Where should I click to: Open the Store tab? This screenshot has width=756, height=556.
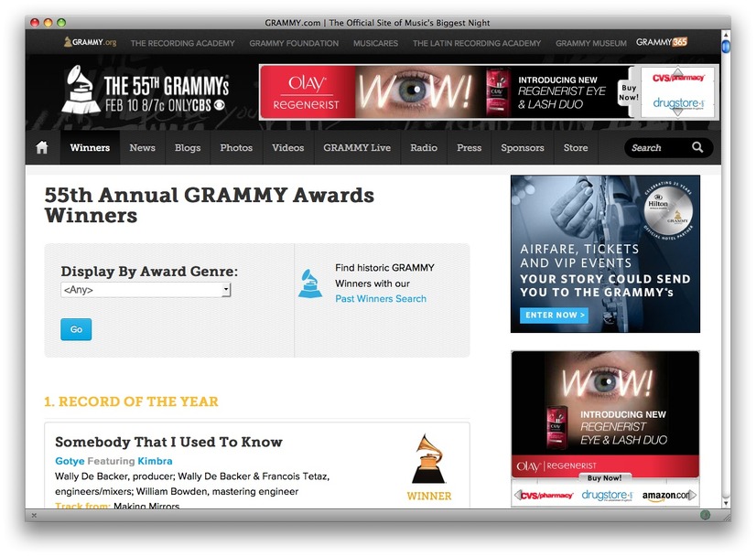pos(576,147)
